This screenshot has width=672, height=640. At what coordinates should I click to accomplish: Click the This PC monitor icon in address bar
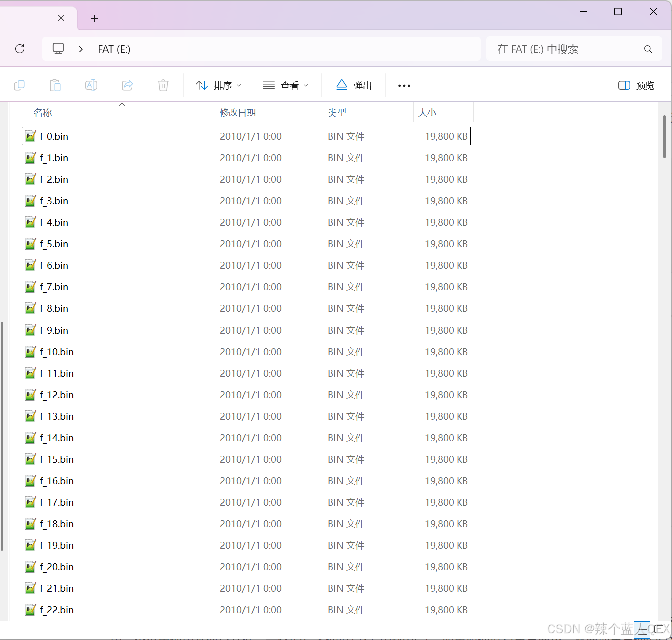pyautogui.click(x=58, y=49)
